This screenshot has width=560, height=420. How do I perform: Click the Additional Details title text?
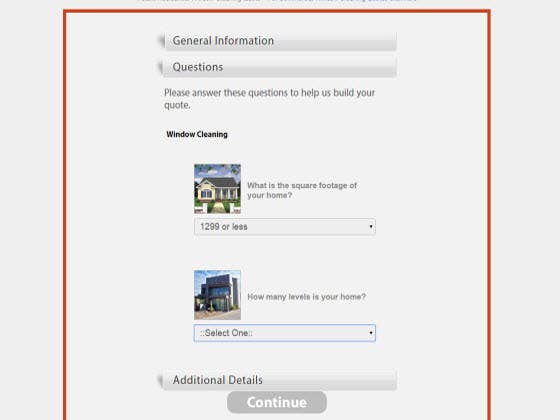point(218,380)
